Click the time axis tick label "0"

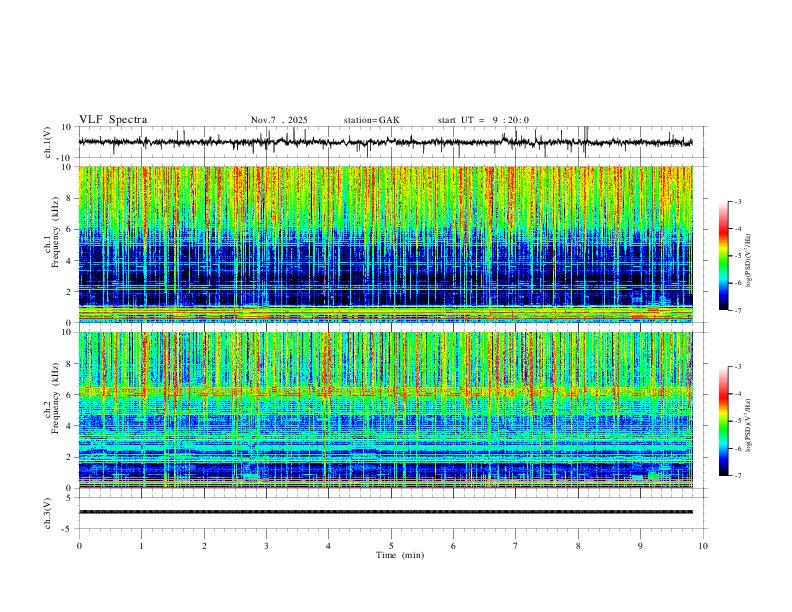coord(79,546)
